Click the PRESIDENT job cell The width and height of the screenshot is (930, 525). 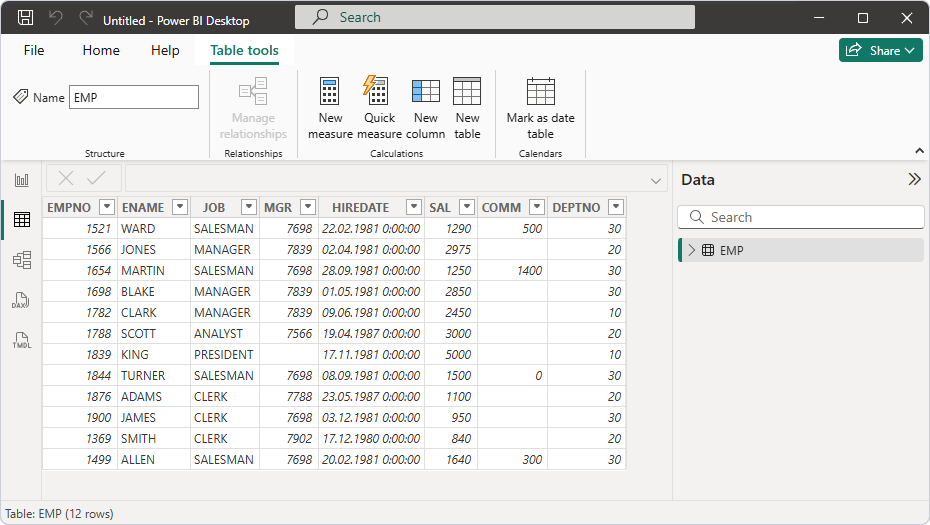(x=225, y=355)
